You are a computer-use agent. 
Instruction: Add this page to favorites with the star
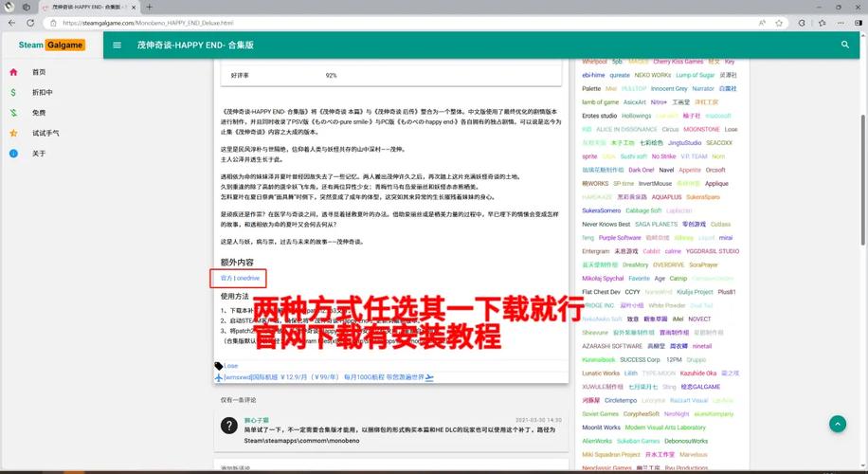(x=779, y=23)
